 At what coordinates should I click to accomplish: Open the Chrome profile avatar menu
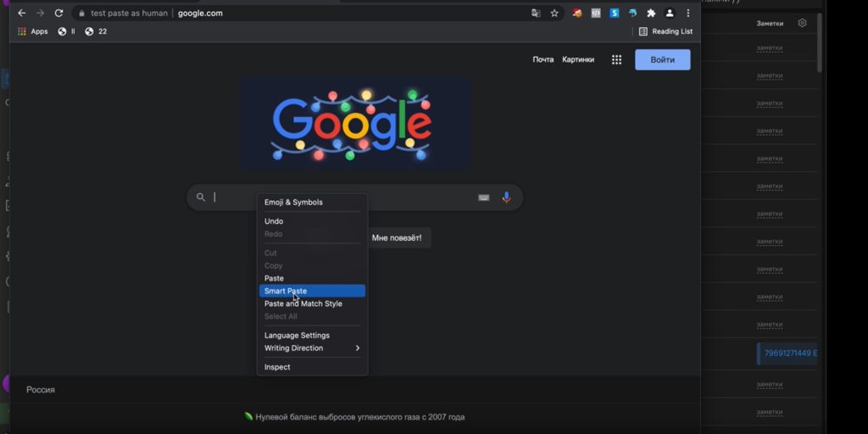click(670, 14)
